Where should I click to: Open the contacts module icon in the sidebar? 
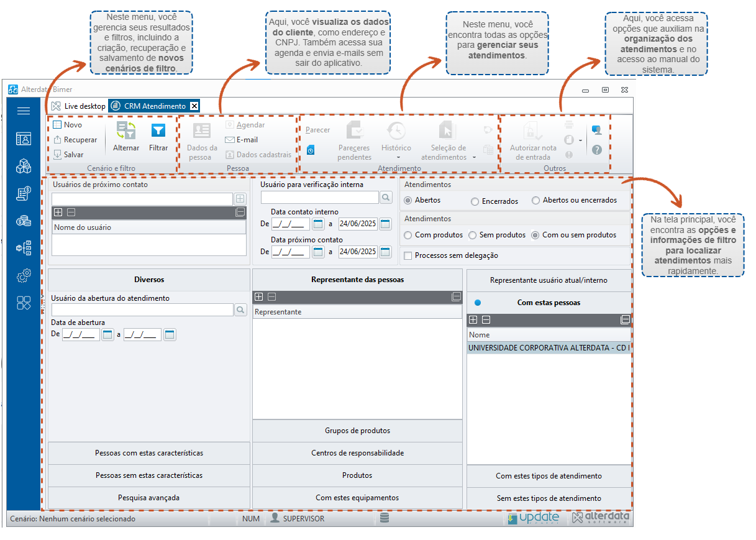[x=24, y=139]
